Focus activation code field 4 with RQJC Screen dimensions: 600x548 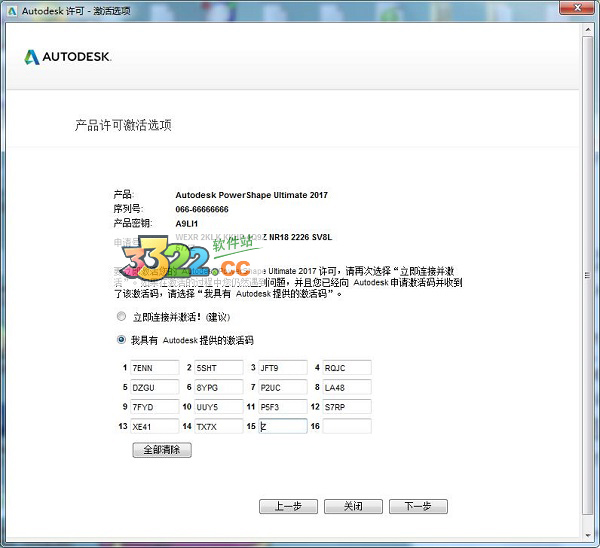point(346,368)
